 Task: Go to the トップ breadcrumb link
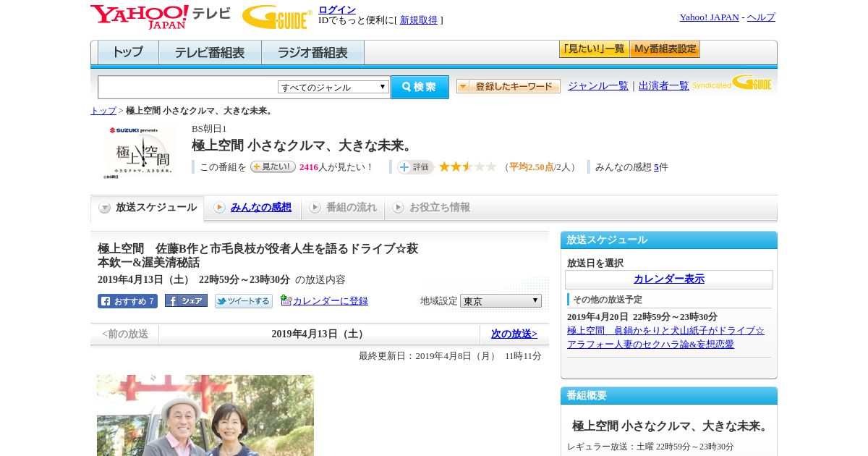(x=103, y=111)
